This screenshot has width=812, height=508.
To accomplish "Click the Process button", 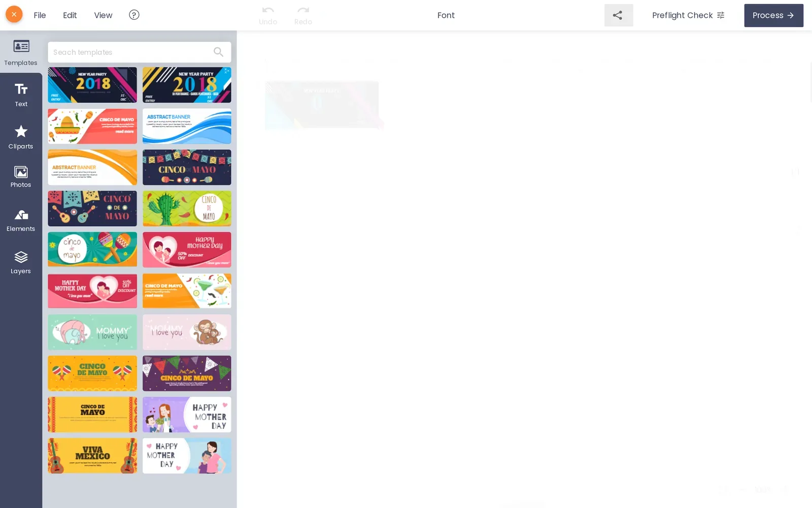I will pyautogui.click(x=773, y=15).
